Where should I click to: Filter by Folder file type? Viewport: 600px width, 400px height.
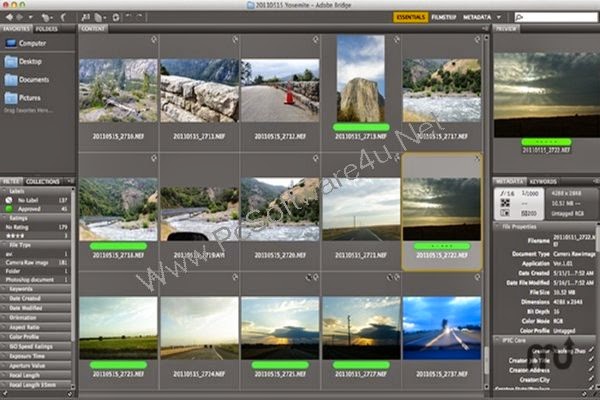(36, 271)
